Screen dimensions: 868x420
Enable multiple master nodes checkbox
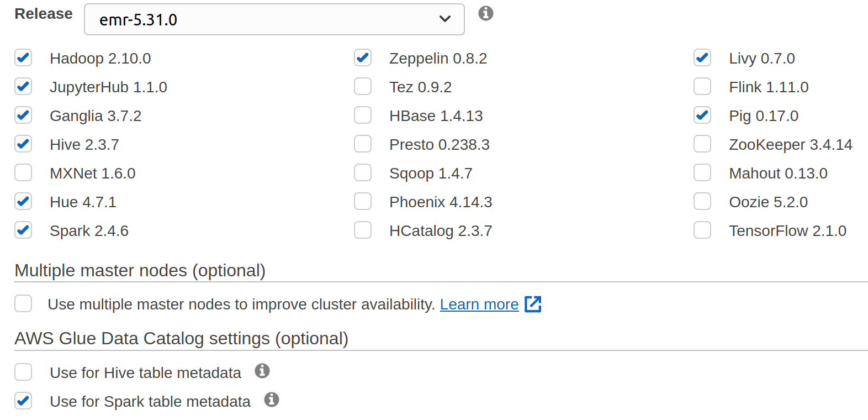coord(23,304)
